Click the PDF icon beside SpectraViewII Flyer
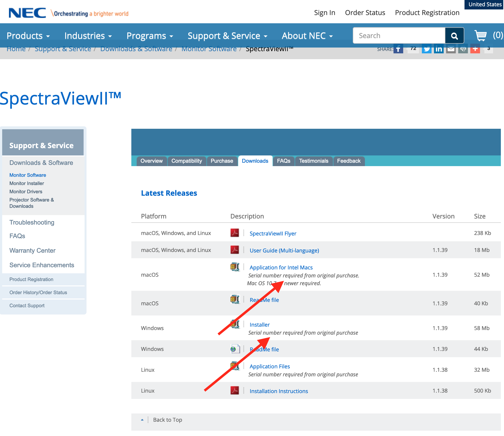 (235, 233)
